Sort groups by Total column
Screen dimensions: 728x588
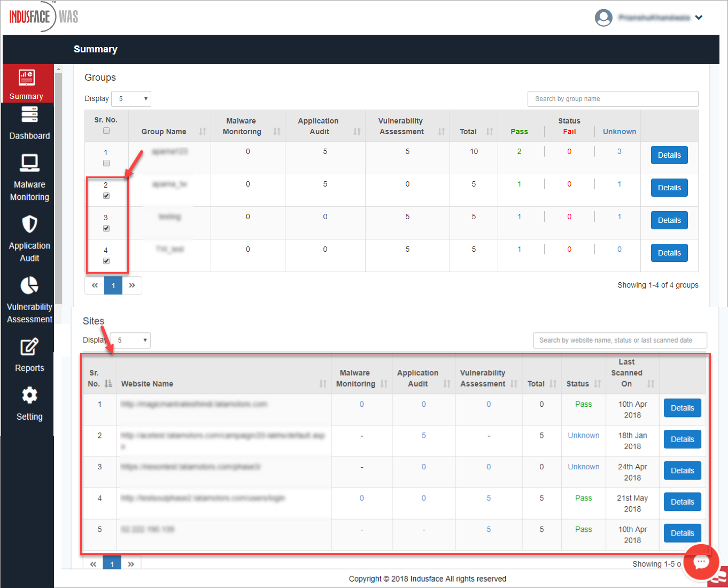click(x=490, y=131)
